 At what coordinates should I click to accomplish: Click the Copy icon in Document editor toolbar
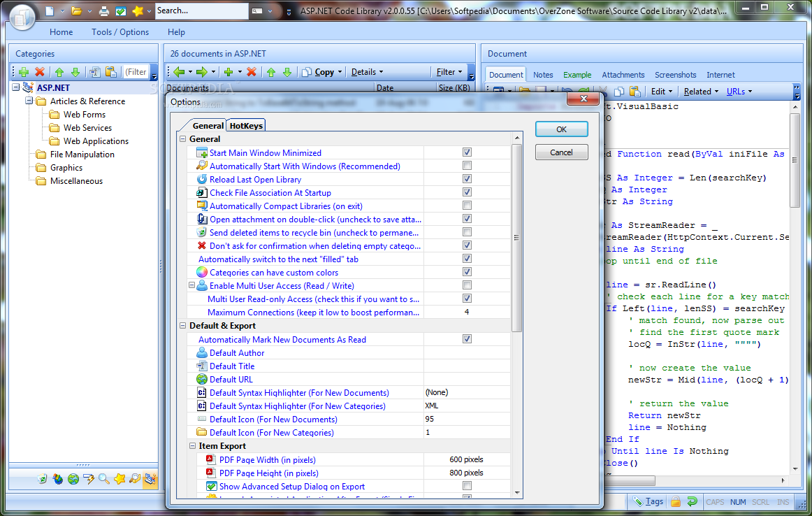click(619, 92)
